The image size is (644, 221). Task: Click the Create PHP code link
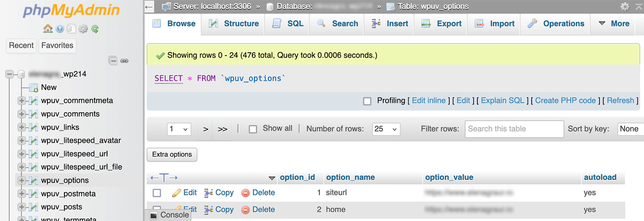[566, 101]
